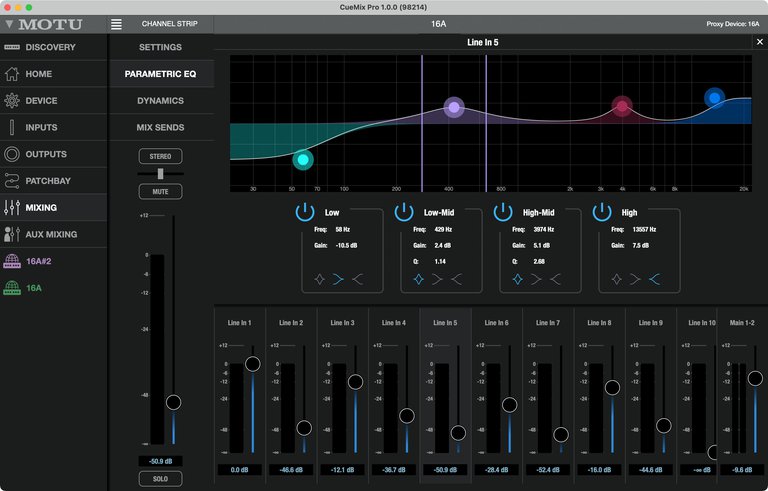The image size is (768, 491).
Task: Go to the Aux Mixing page
Action: coord(52,234)
